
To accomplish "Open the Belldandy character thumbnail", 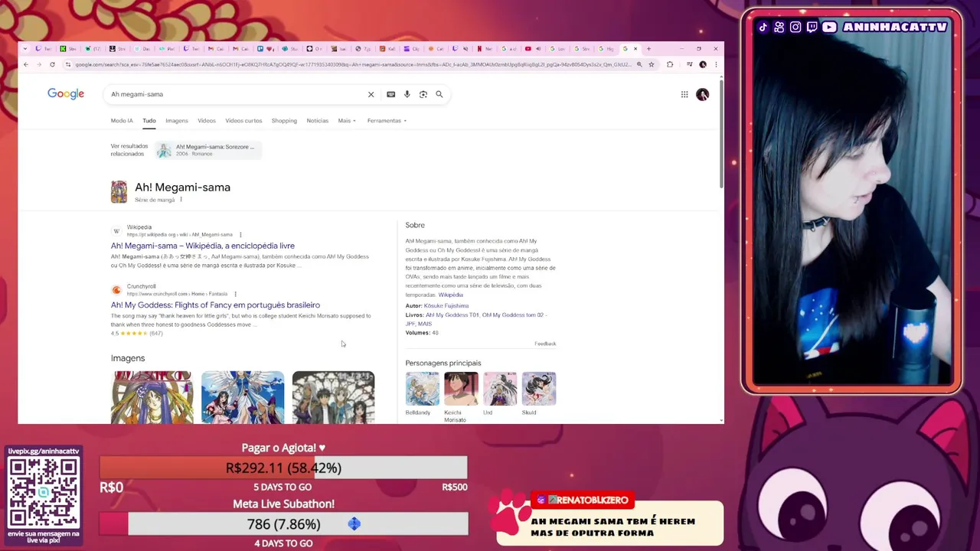I will [x=423, y=389].
